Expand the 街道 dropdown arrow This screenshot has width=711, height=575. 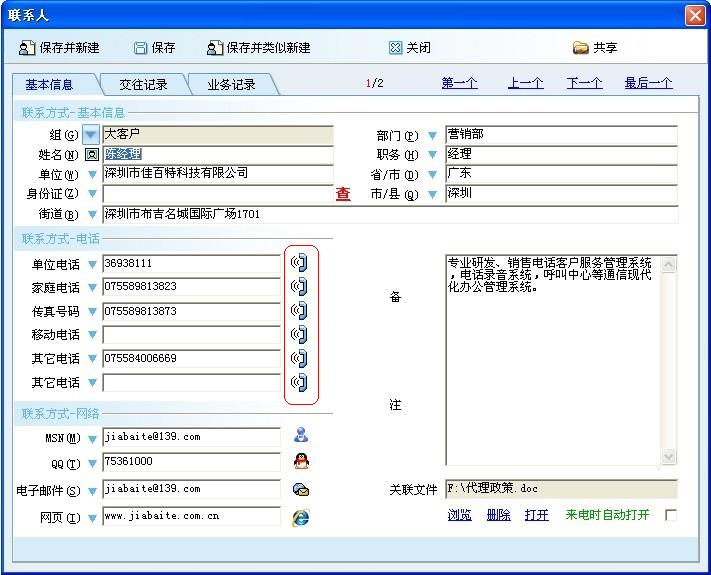pos(92,214)
